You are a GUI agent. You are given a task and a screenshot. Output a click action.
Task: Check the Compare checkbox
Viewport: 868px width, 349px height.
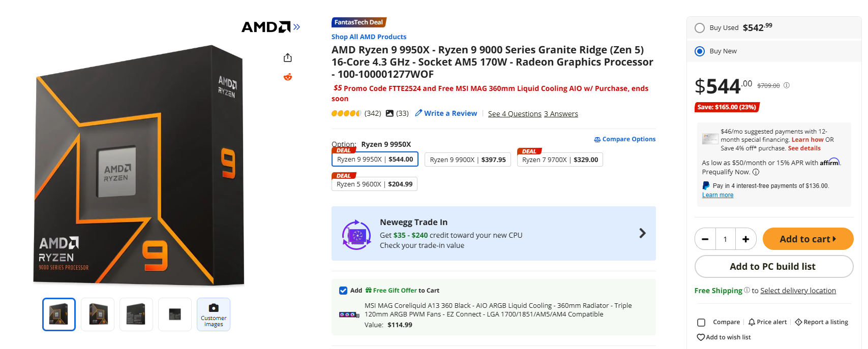coord(701,322)
